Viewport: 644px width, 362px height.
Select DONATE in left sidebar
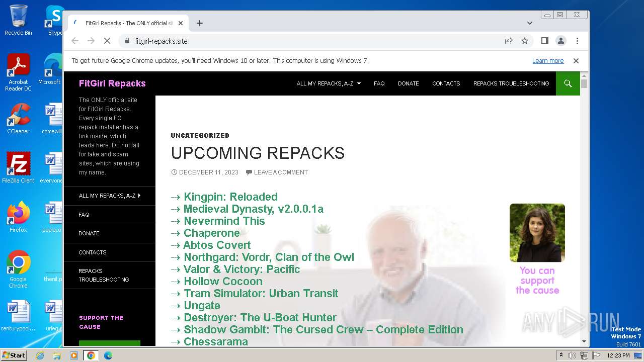(89, 233)
